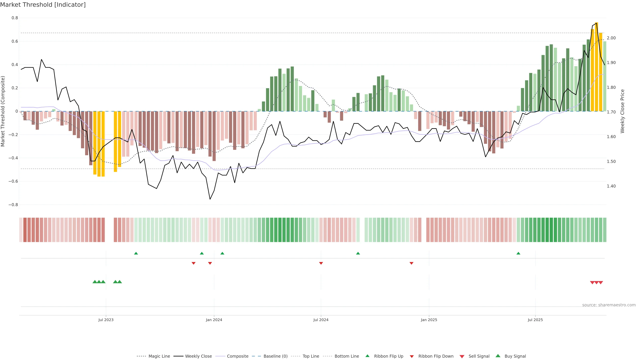
Task: Click Sell Signal legend triangle icon
Action: (462, 356)
